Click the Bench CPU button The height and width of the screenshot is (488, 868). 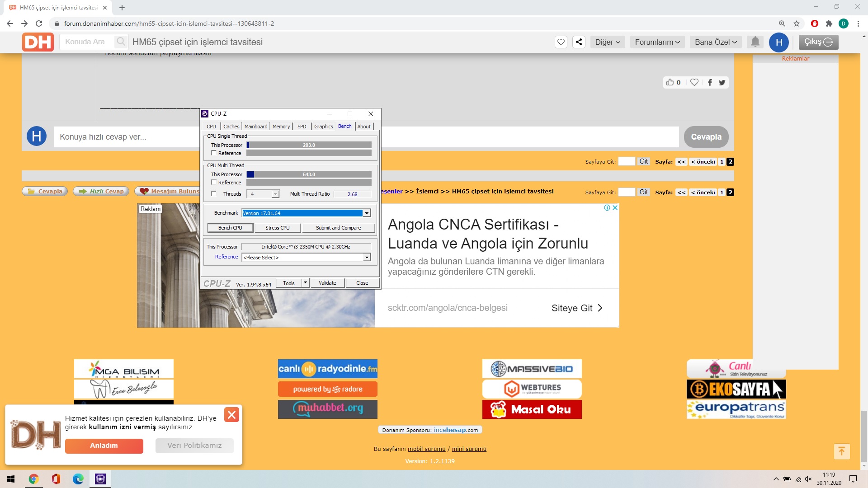click(230, 228)
